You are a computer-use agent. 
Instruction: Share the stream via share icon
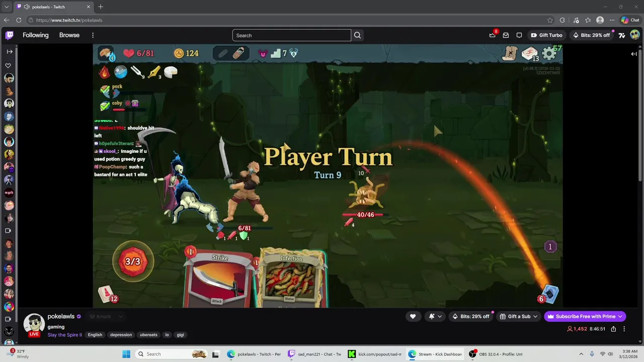(x=613, y=329)
